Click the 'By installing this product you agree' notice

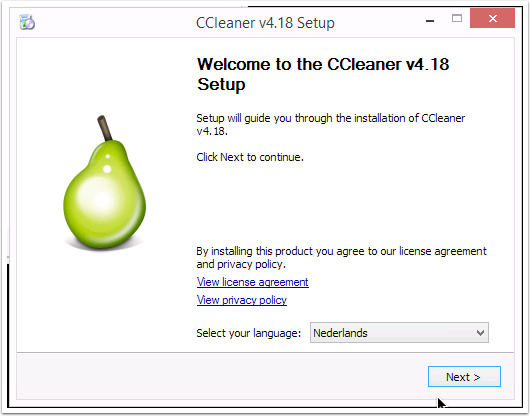click(x=341, y=258)
